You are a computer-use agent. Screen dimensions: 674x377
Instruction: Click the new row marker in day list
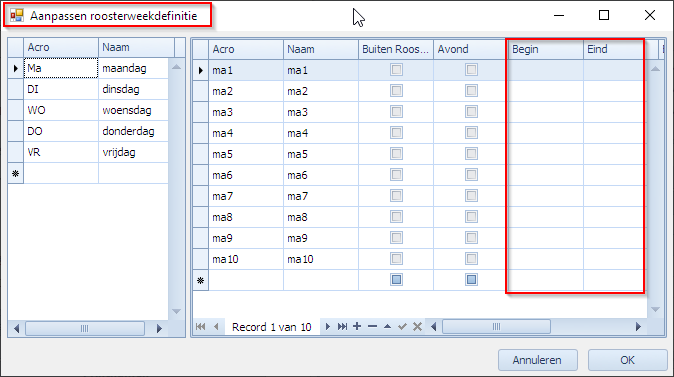(x=16, y=174)
